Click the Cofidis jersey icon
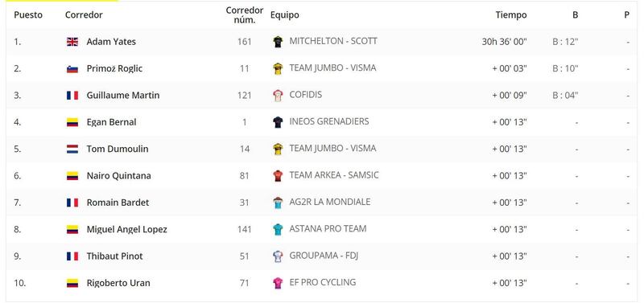The width and height of the screenshot is (644, 303). point(278,95)
